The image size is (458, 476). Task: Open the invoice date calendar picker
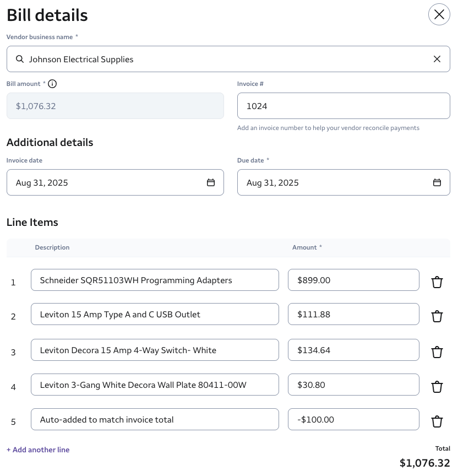tap(210, 182)
